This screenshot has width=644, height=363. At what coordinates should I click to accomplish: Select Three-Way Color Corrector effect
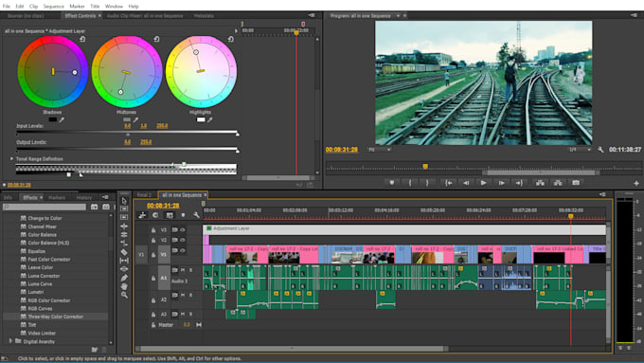pyautogui.click(x=56, y=317)
